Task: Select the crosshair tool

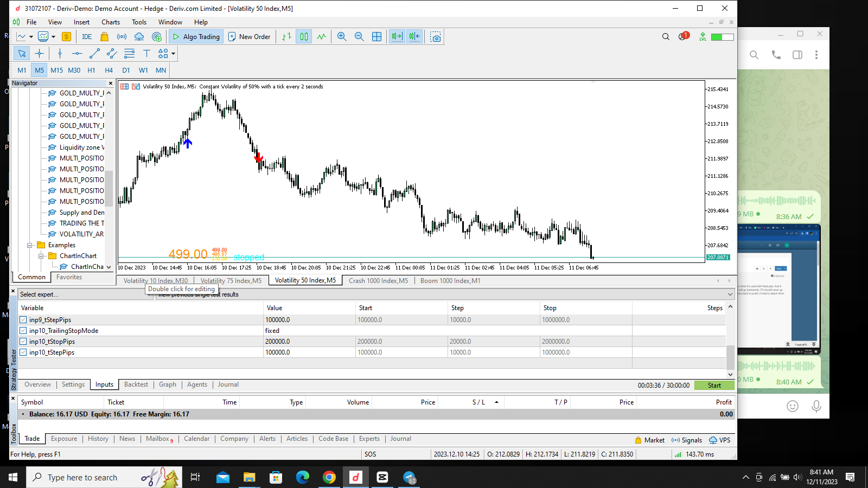Action: (x=39, y=54)
